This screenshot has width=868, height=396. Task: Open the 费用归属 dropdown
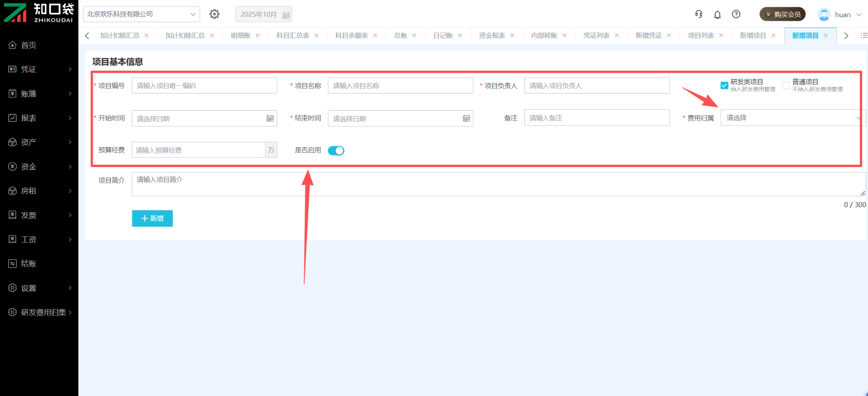click(x=791, y=118)
